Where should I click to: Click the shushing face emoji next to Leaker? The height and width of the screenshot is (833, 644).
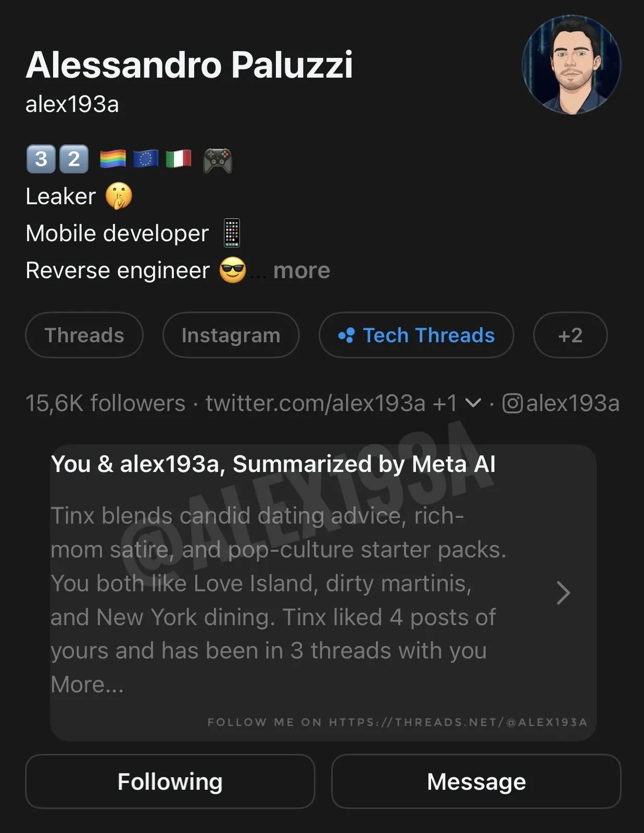tap(119, 196)
